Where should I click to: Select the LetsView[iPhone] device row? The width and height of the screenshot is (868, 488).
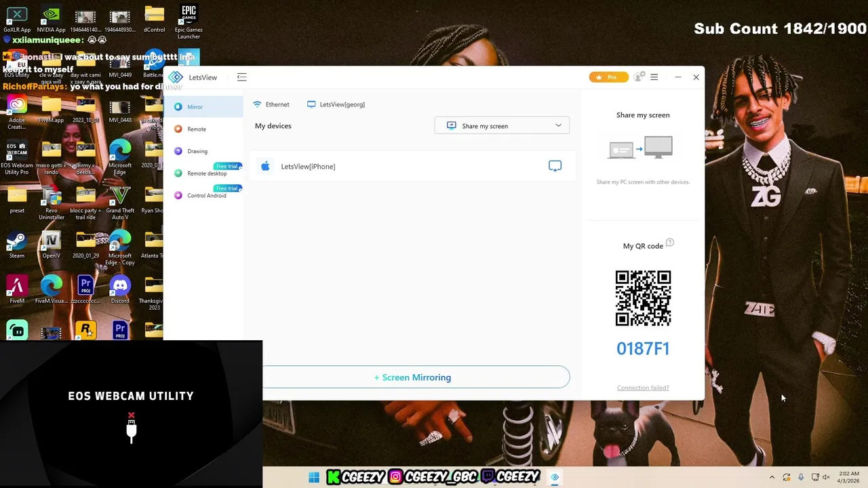pyautogui.click(x=412, y=166)
